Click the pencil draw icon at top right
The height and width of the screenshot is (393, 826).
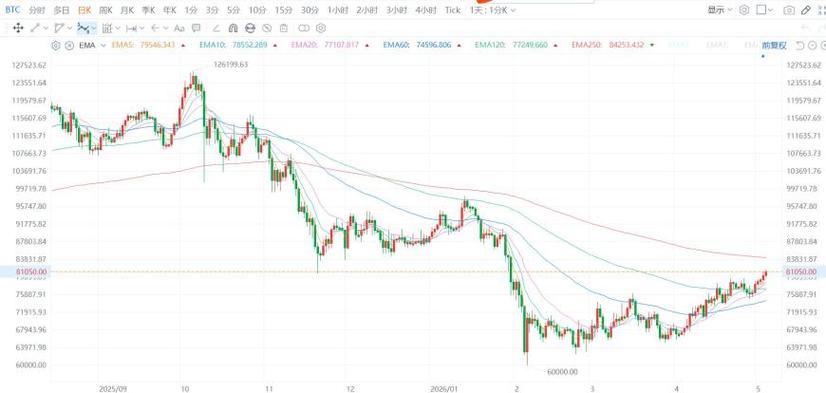pos(805,10)
